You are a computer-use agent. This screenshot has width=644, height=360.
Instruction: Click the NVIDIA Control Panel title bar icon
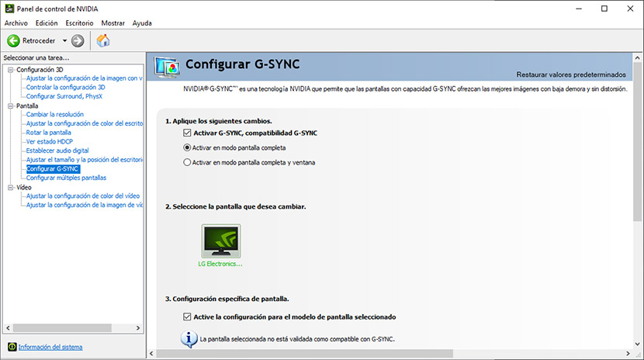(x=8, y=9)
